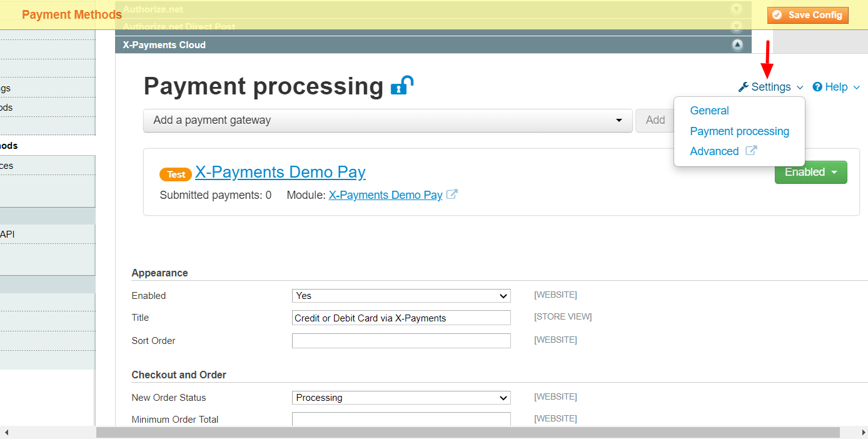Image resolution: width=868 pixels, height=439 pixels.
Task: Click the horizontal scrollbar thumb
Action: click(x=468, y=433)
